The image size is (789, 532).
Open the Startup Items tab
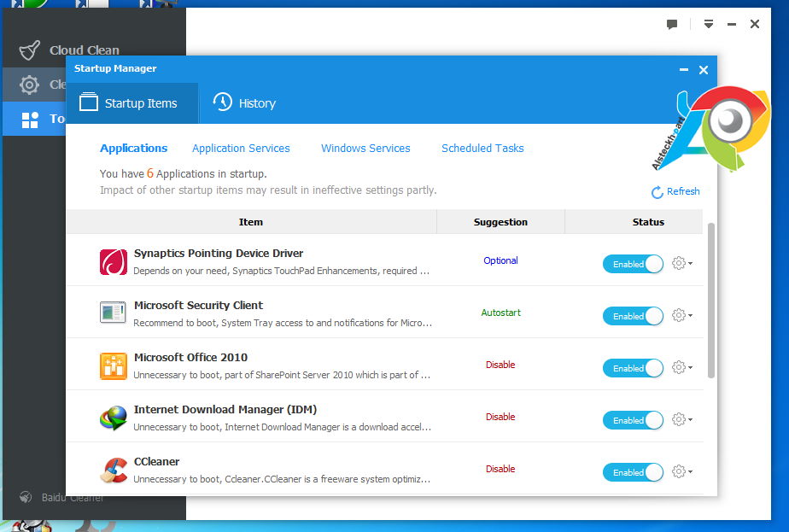[132, 103]
